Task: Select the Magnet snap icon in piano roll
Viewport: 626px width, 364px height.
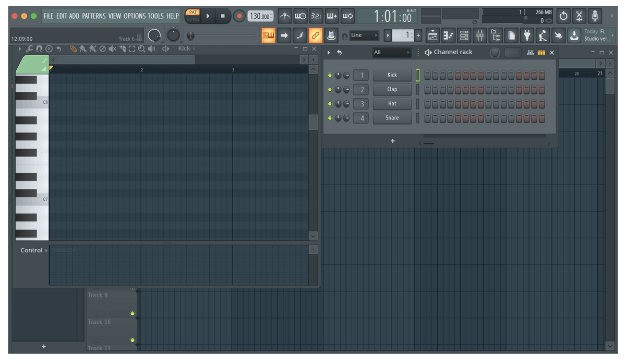Action: tap(38, 48)
